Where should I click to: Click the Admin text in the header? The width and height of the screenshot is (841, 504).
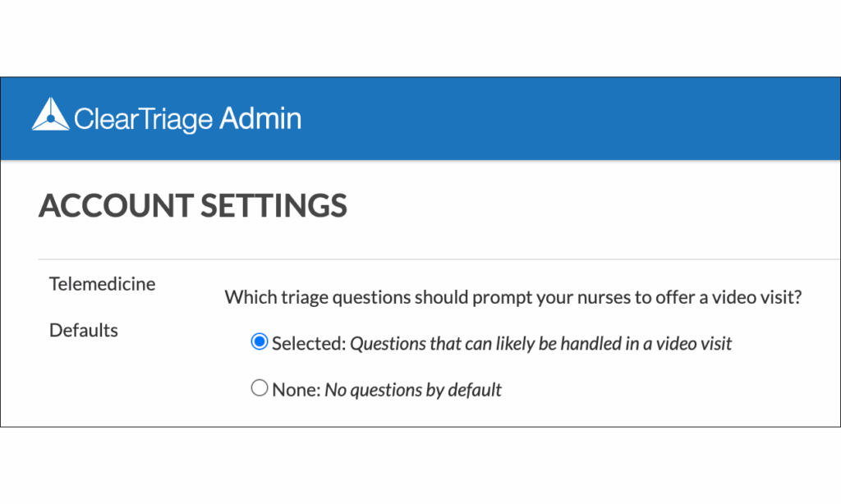[x=260, y=118]
